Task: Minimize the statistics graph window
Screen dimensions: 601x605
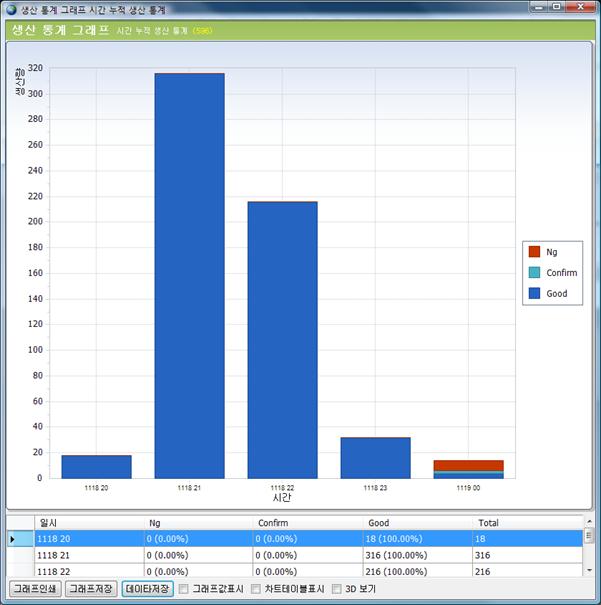Action: click(539, 7)
